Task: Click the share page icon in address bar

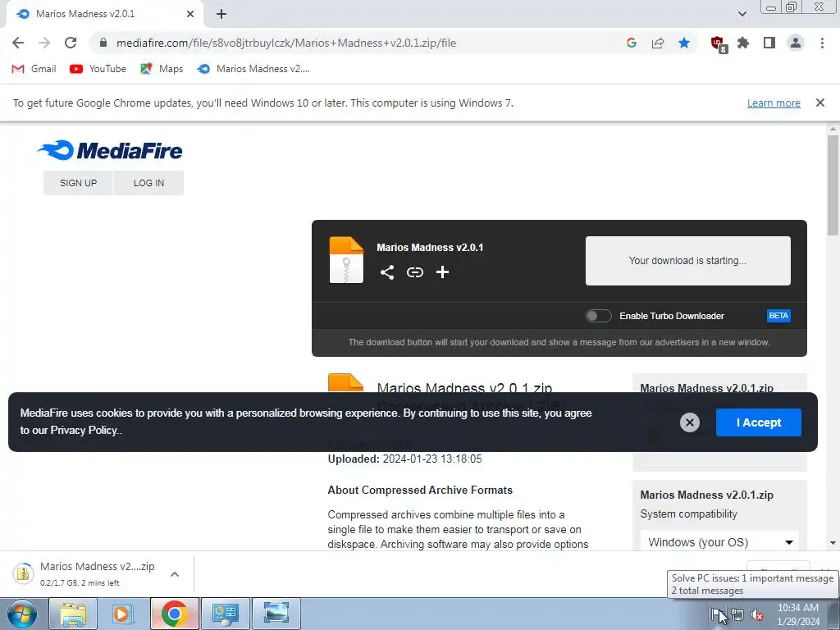Action: point(658,43)
